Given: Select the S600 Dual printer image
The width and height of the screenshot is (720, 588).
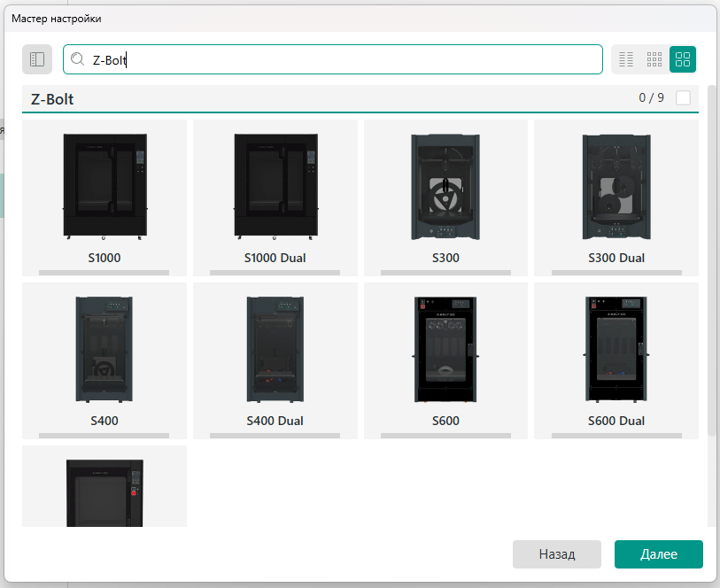Looking at the screenshot, I should tap(616, 349).
